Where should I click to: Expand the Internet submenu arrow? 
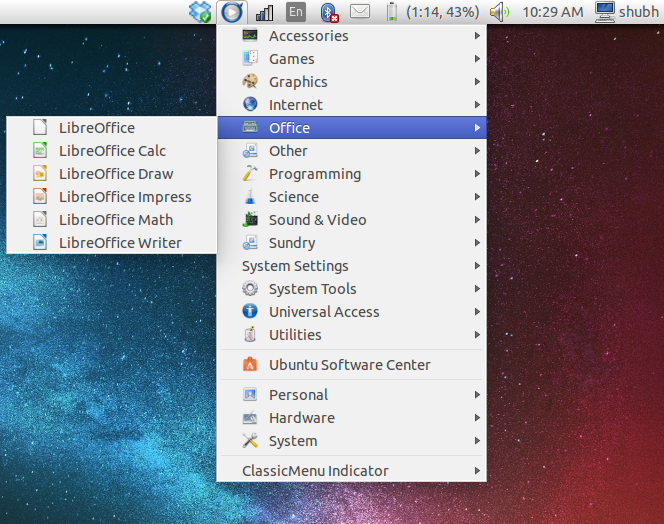[x=477, y=104]
